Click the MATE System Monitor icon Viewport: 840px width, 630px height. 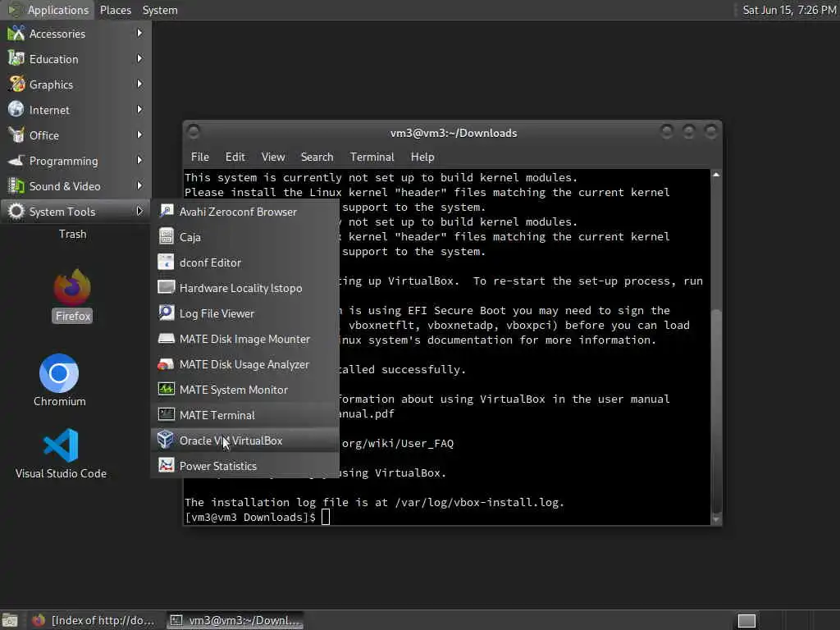click(166, 390)
